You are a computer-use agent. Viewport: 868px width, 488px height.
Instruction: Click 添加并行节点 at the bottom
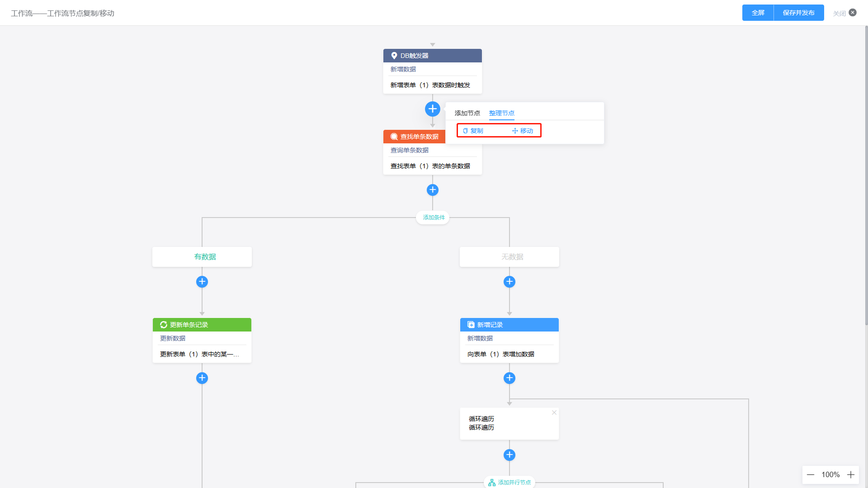point(509,483)
